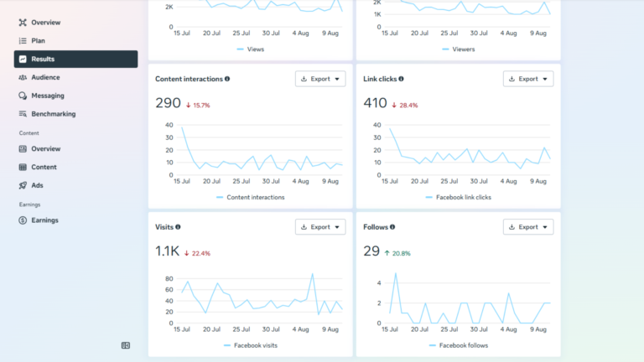Click the info icon beside Visits
The image size is (644, 362).
[178, 227]
